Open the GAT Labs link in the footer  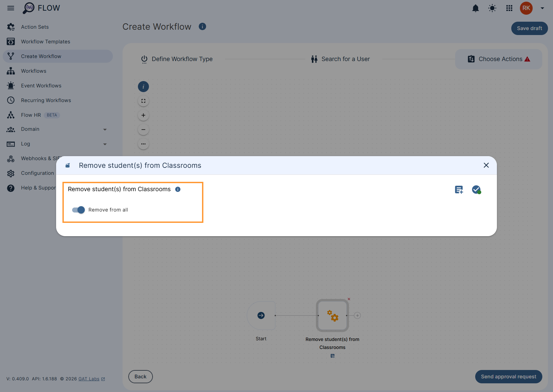[88, 379]
